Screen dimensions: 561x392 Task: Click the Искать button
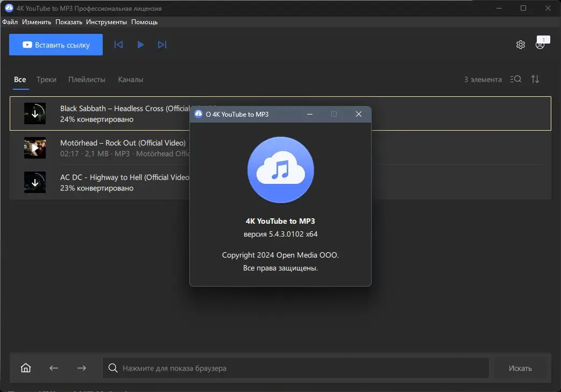pyautogui.click(x=520, y=368)
